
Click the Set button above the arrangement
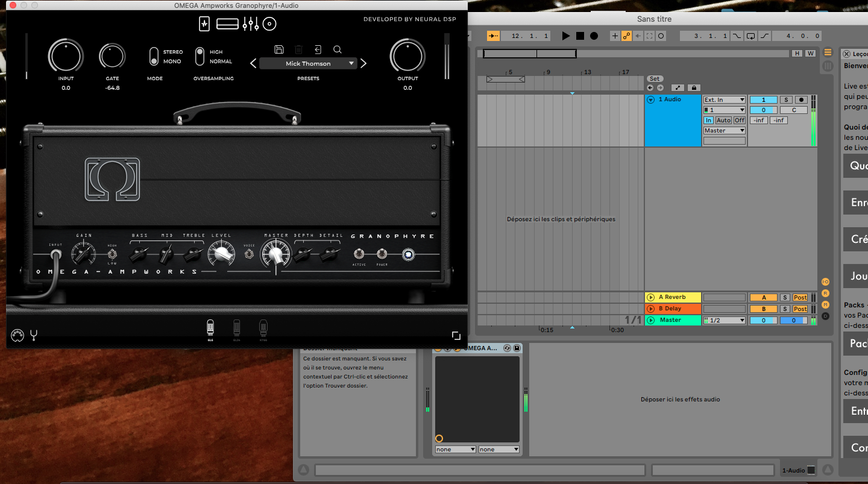[x=655, y=78]
